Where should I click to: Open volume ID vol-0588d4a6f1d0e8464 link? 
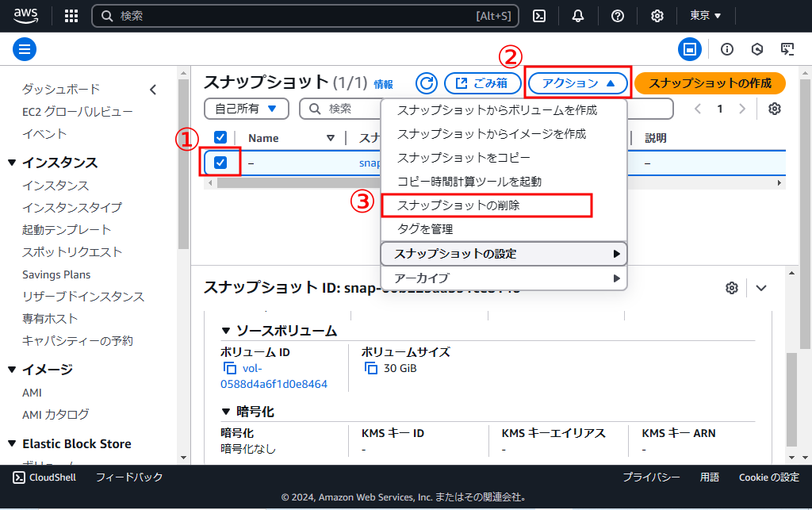tap(274, 377)
